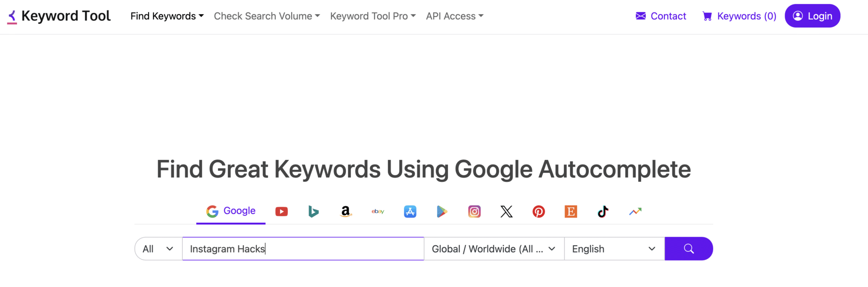The image size is (868, 287).
Task: Switch to Instagram keyword search
Action: pos(474,211)
